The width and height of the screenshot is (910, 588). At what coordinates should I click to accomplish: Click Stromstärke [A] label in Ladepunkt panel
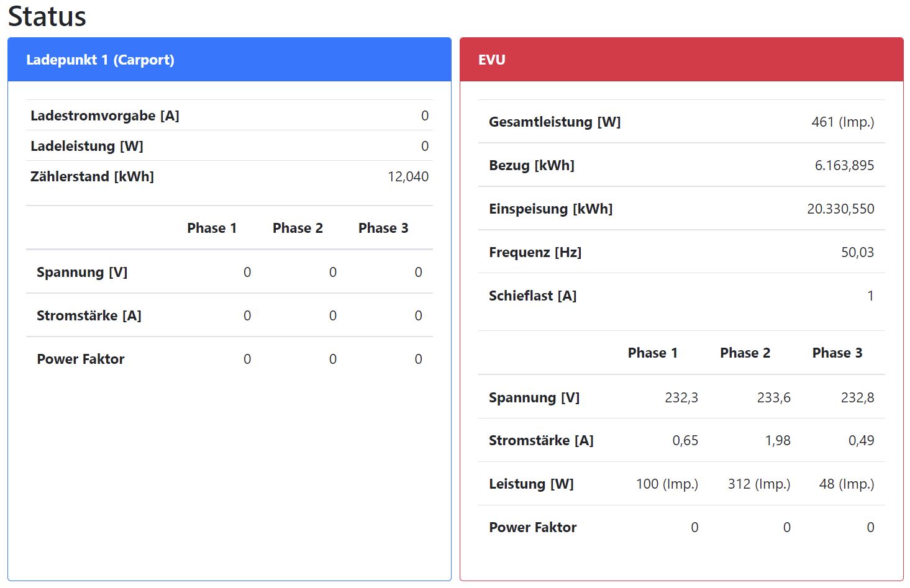click(89, 315)
